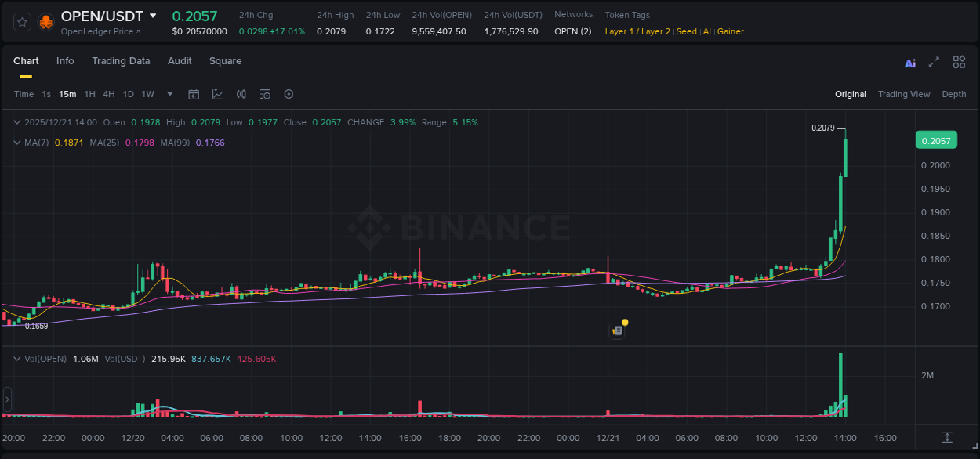This screenshot has width=980, height=459.
Task: Open the candlestick display options icon
Action: [x=241, y=94]
